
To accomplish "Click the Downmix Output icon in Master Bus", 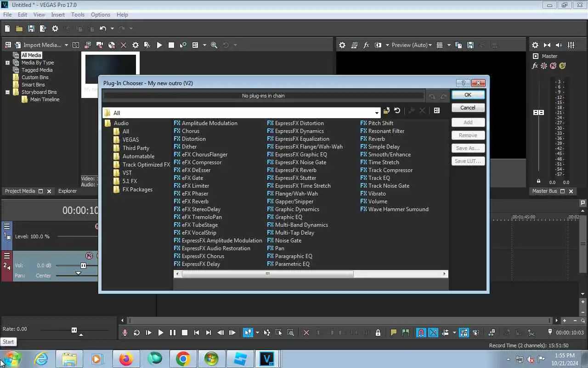I will coord(547,45).
